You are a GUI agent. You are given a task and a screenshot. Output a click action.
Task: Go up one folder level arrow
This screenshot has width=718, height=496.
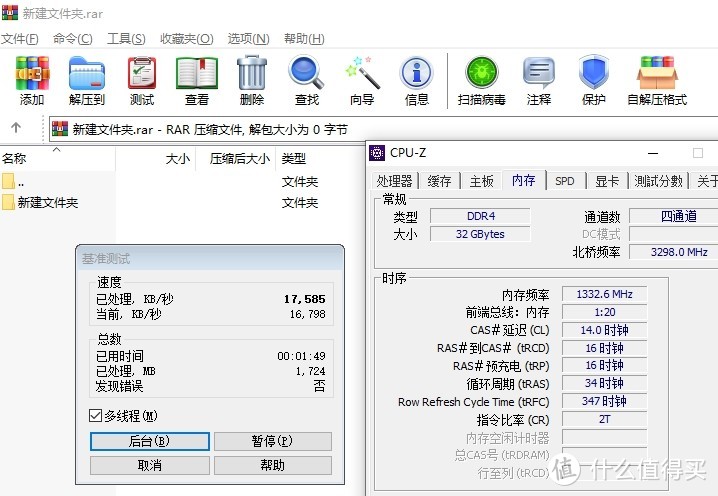pyautogui.click(x=16, y=127)
